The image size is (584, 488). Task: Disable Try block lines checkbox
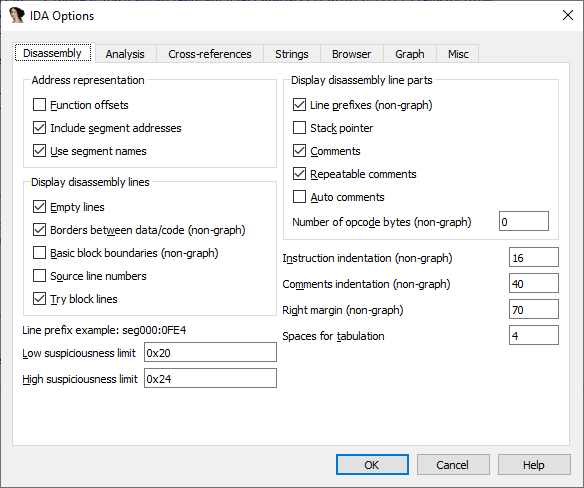tap(39, 299)
